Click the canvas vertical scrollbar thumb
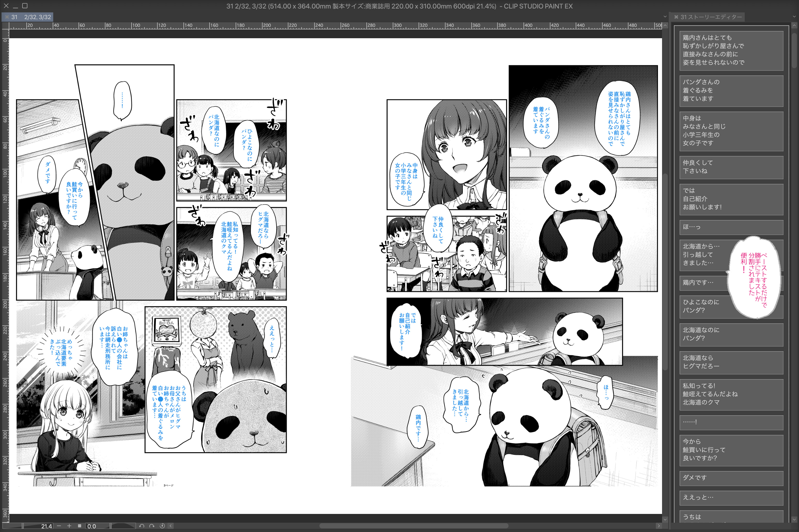 click(665, 271)
